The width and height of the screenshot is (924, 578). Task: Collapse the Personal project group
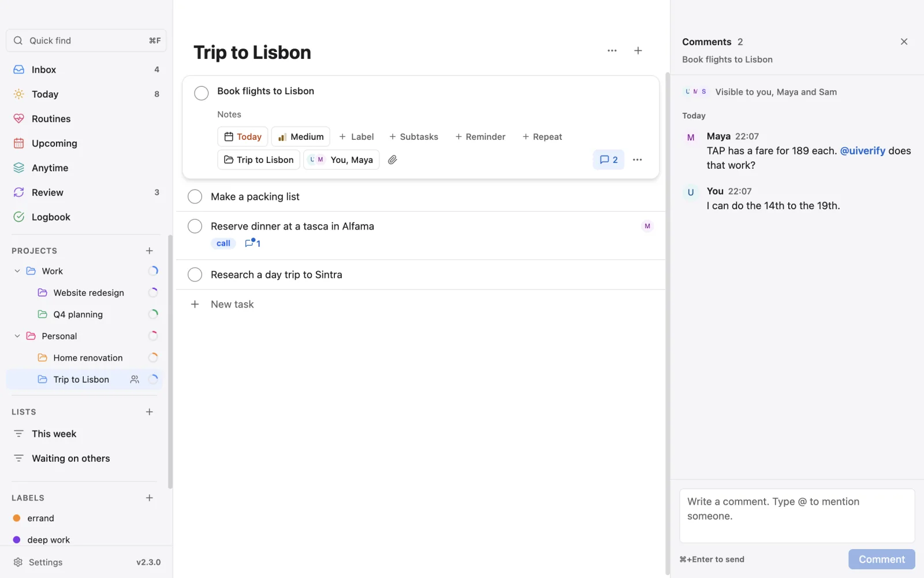coord(17,336)
